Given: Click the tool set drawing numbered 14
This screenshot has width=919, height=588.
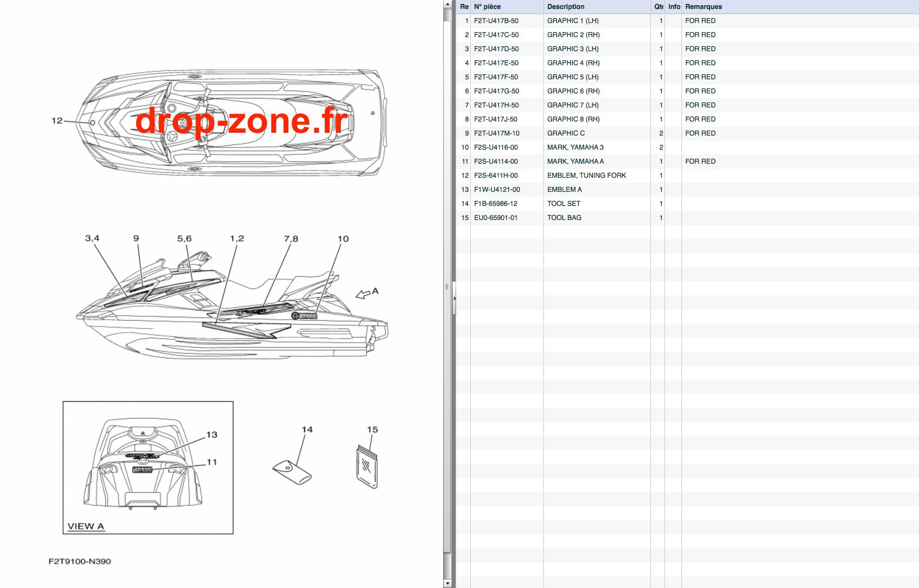Looking at the screenshot, I should click(x=292, y=472).
